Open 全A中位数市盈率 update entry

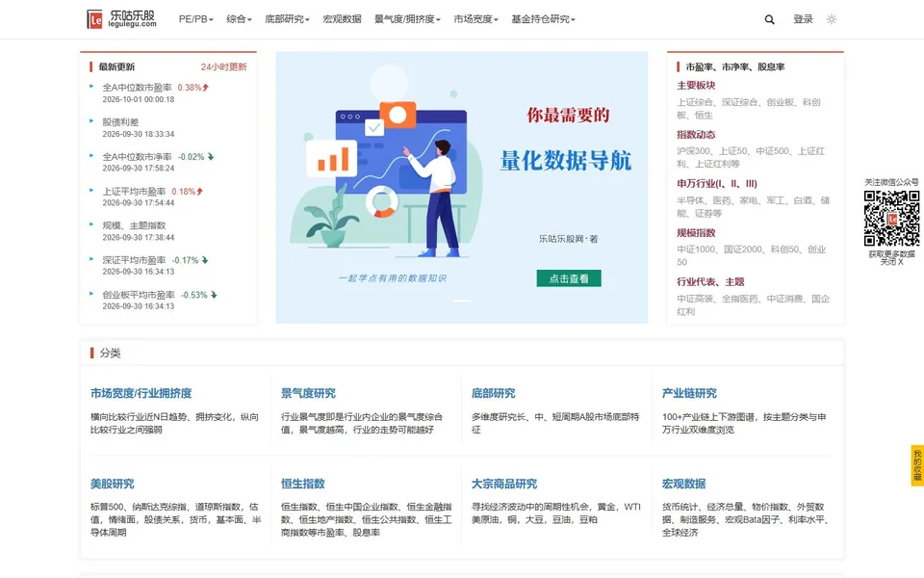[138, 88]
